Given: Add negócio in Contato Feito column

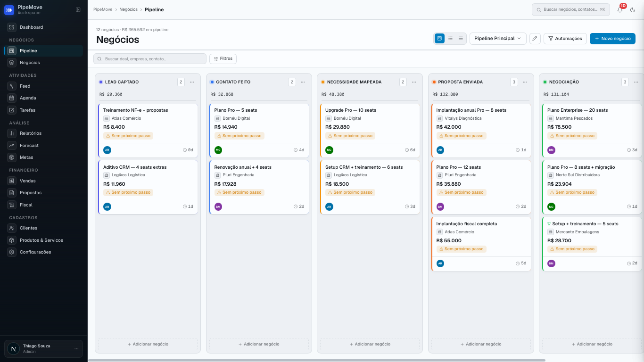Looking at the screenshot, I should tap(259, 344).
